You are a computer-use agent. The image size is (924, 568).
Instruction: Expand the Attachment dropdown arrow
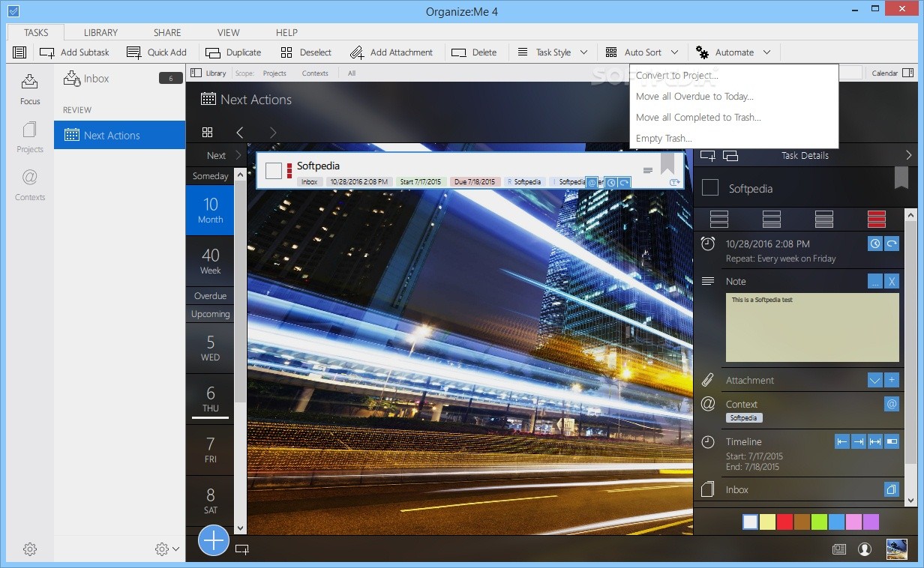click(875, 380)
